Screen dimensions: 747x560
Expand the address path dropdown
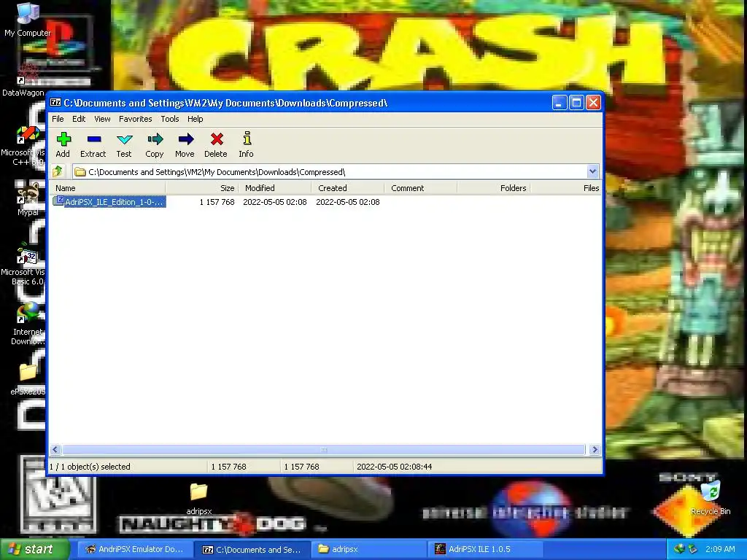pyautogui.click(x=592, y=171)
